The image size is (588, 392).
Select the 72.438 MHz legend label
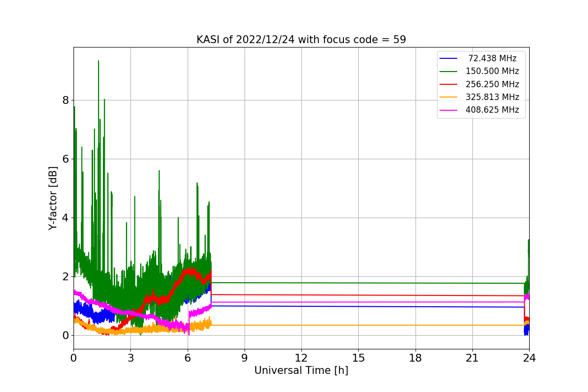[492, 58]
